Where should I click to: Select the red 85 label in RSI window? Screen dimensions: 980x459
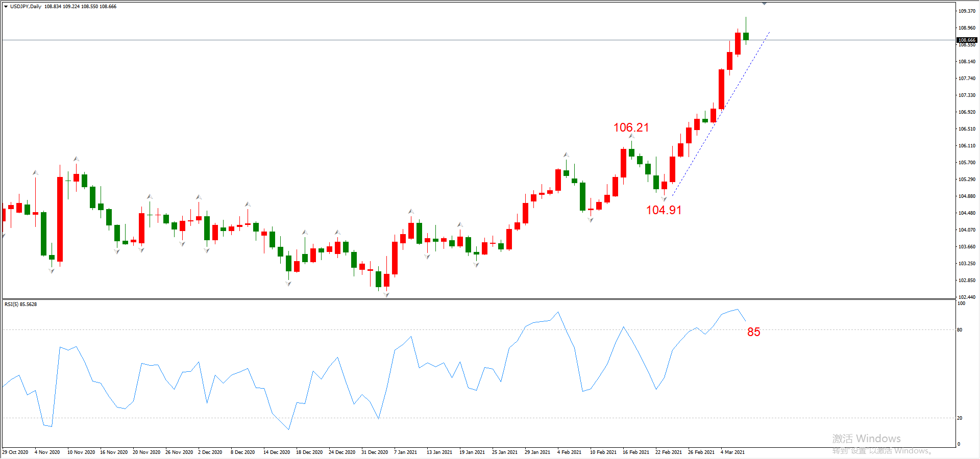(x=754, y=332)
